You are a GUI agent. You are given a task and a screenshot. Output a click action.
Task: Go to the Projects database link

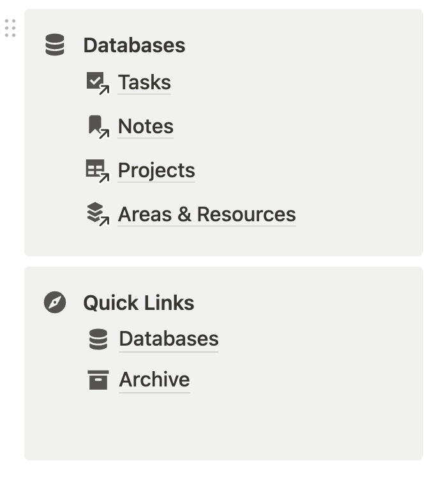(x=156, y=170)
